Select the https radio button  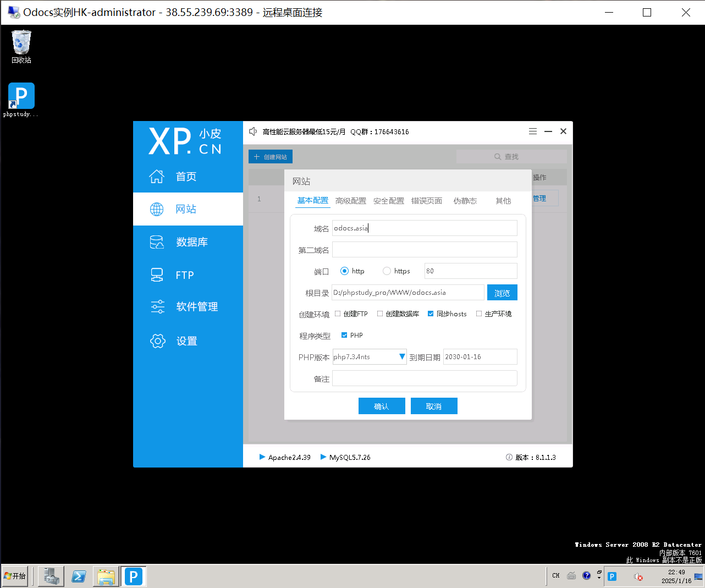[387, 271]
